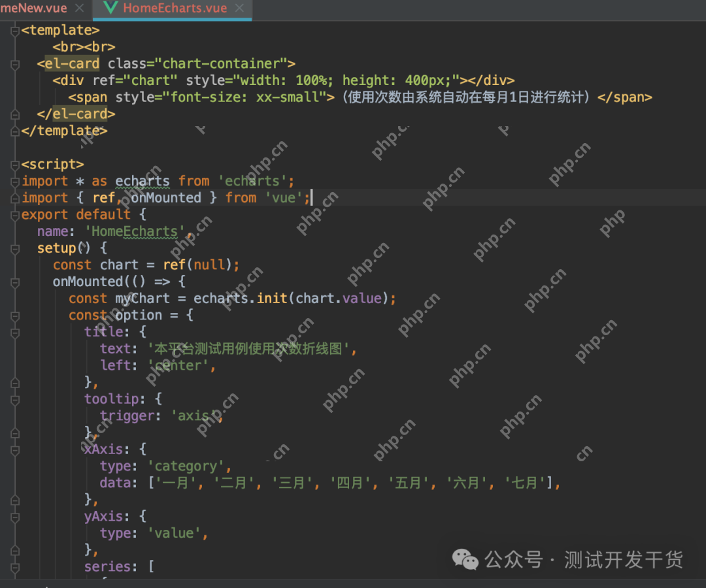Collapse the export default object
The height and width of the screenshot is (588, 706).
[x=15, y=215]
